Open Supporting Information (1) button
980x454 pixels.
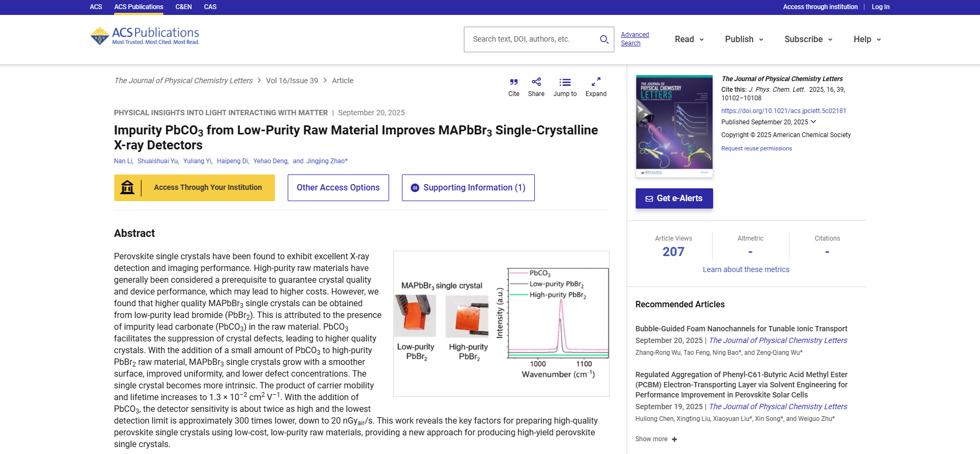(x=468, y=188)
